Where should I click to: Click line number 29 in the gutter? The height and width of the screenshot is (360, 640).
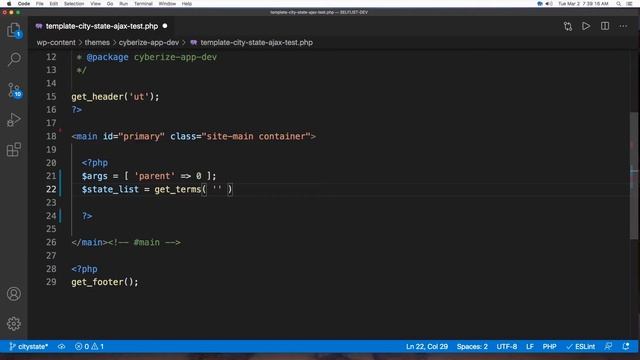pos(51,282)
